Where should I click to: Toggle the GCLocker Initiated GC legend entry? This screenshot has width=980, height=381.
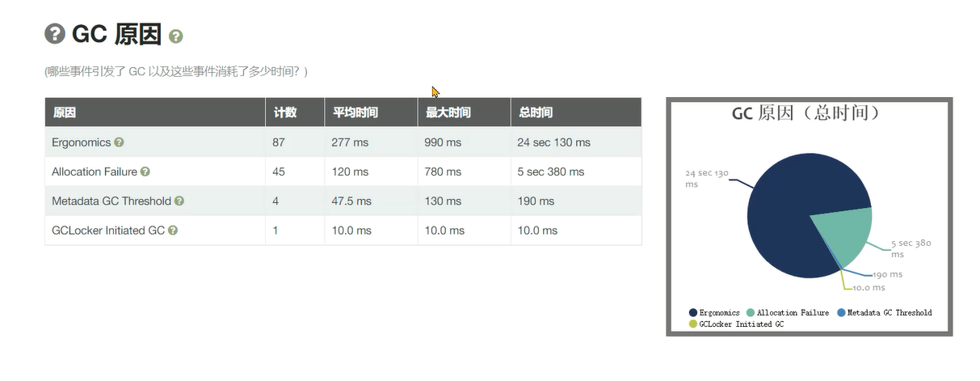point(736,324)
